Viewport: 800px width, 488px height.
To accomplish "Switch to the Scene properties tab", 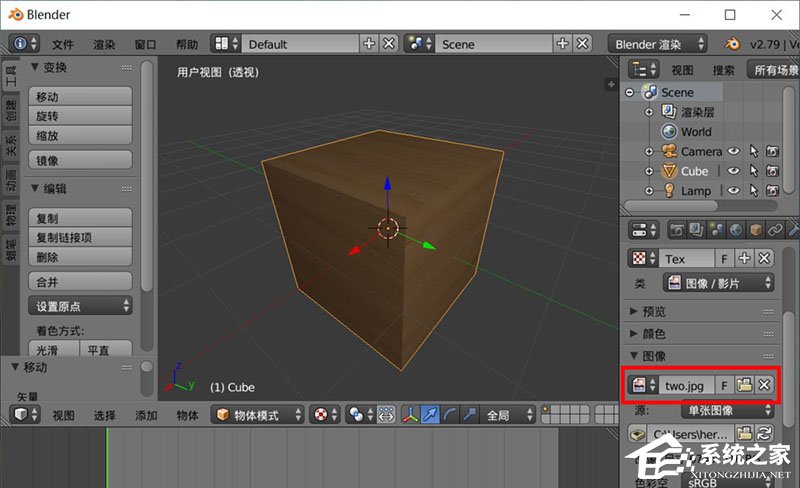I will pos(716,230).
